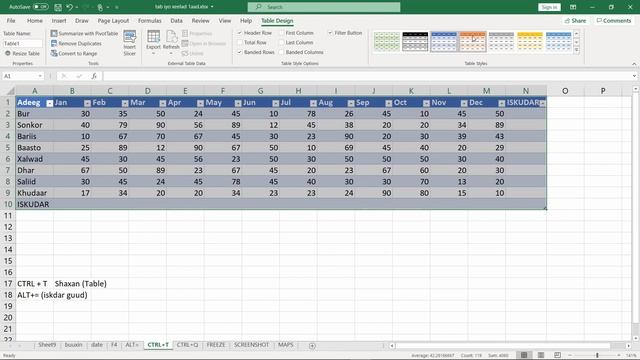The width and height of the screenshot is (640, 360).
Task: Open the File menu
Action: [x=11, y=20]
